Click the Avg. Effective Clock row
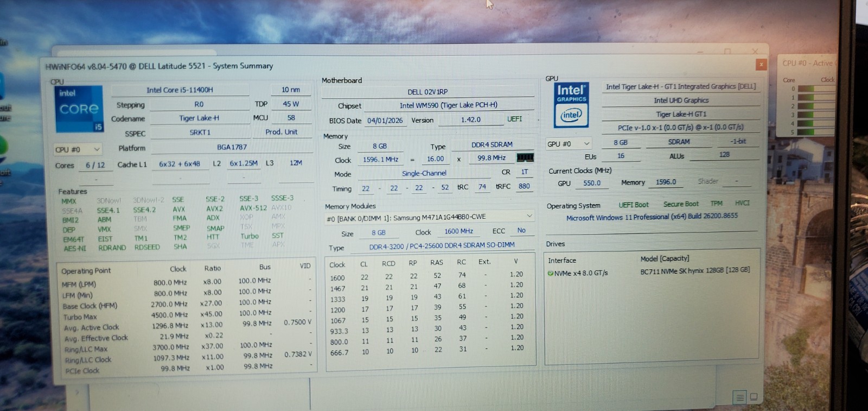The width and height of the screenshot is (868, 411). (187, 337)
